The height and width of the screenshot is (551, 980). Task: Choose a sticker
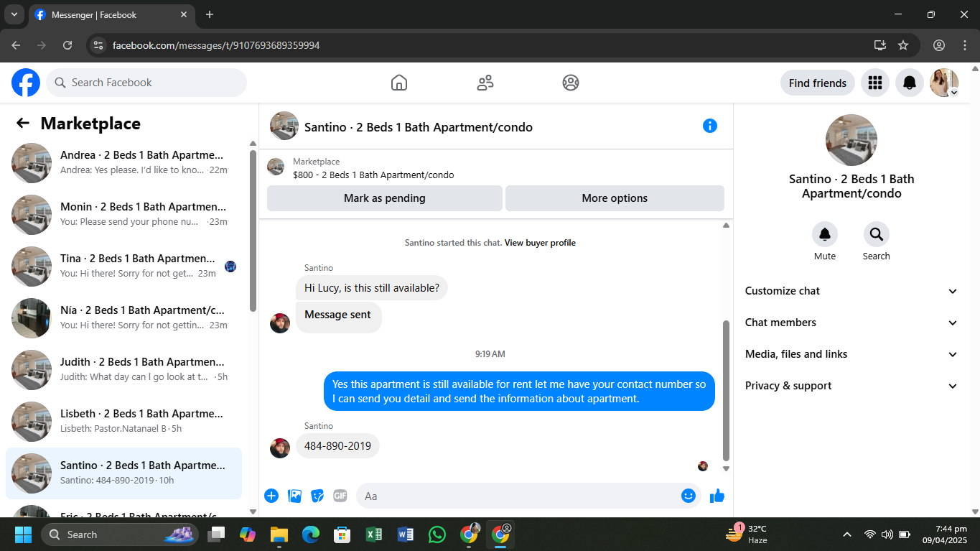click(x=317, y=496)
